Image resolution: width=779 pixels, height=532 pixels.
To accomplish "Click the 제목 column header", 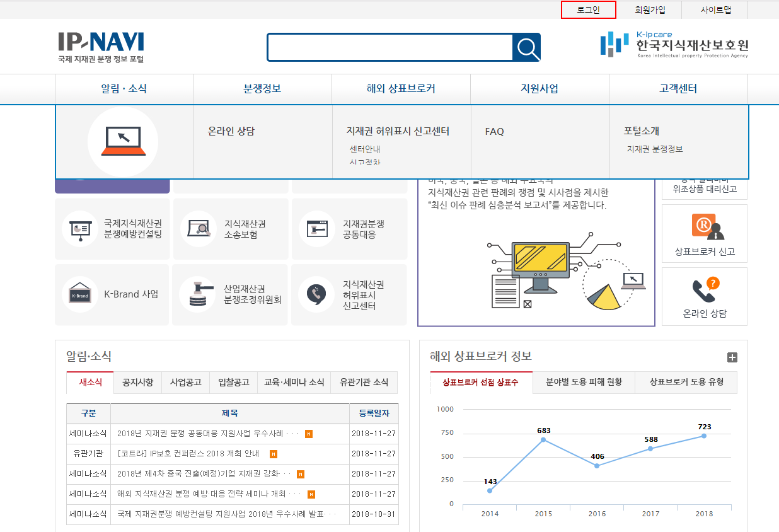I will [x=230, y=413].
